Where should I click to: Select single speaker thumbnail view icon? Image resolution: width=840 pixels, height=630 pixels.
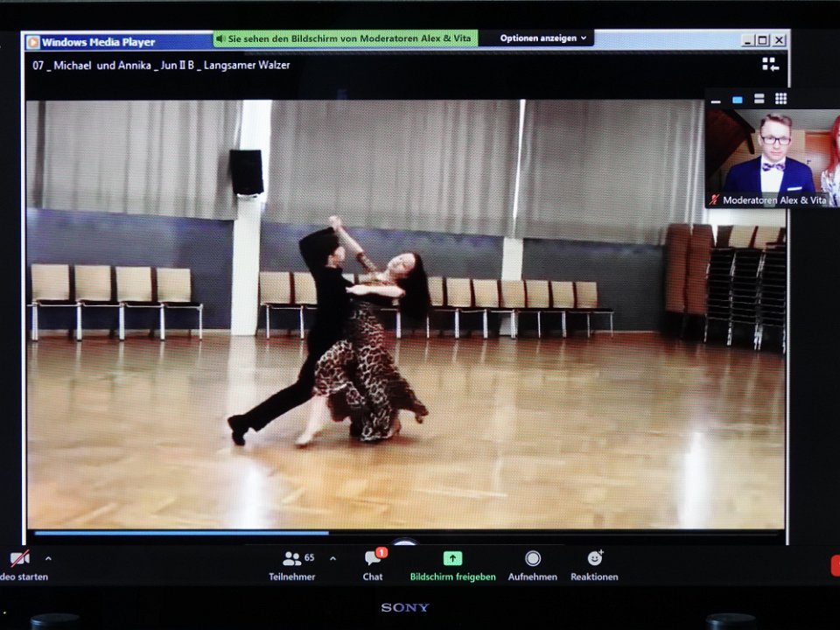tap(738, 100)
